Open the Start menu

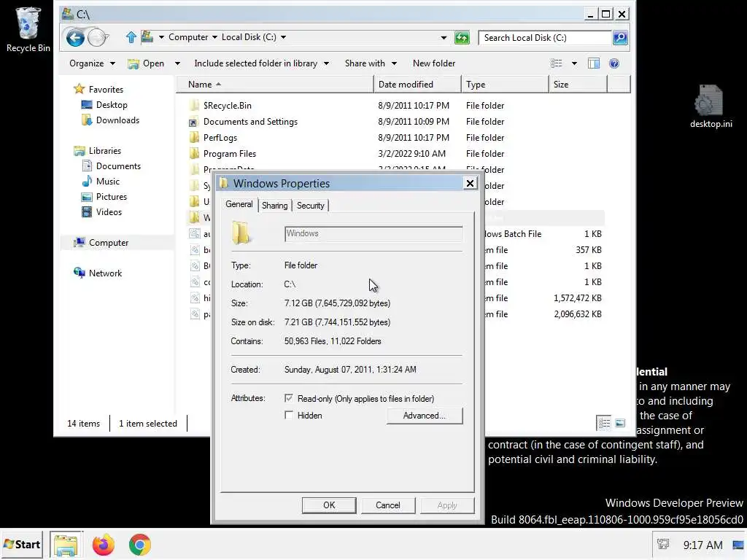point(22,545)
